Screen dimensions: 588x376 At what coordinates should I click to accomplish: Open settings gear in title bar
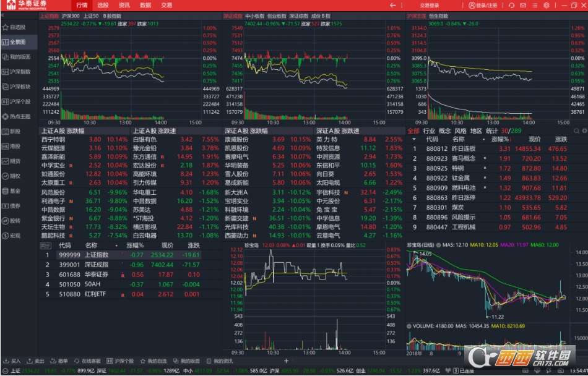point(547,5)
